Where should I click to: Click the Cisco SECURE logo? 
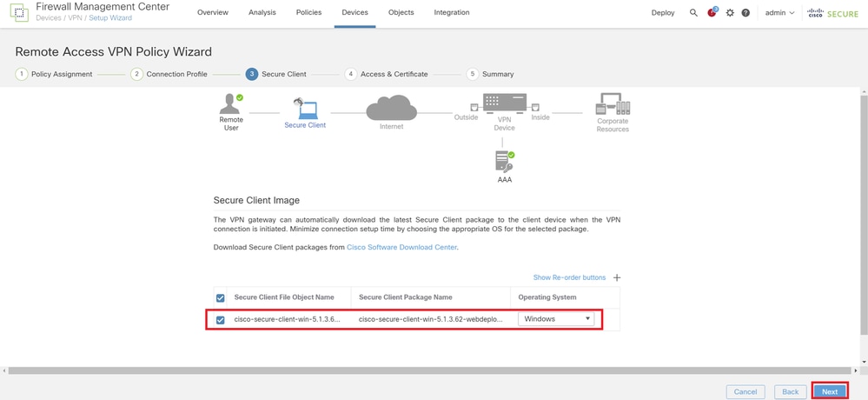click(x=833, y=13)
